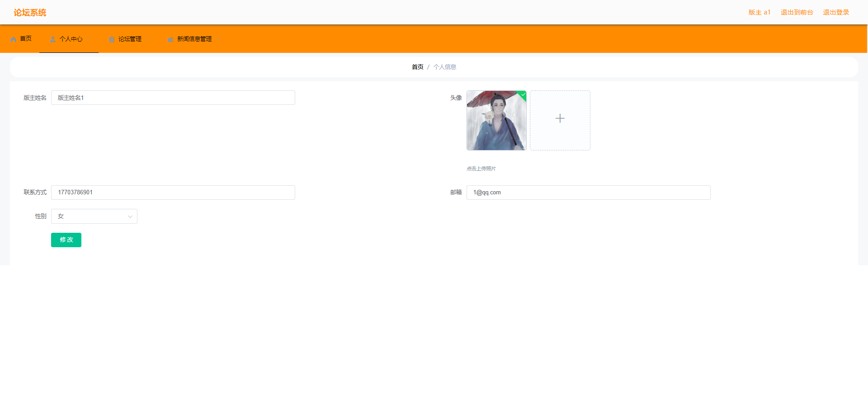Click the person icon beside 个人中心

[x=52, y=39]
